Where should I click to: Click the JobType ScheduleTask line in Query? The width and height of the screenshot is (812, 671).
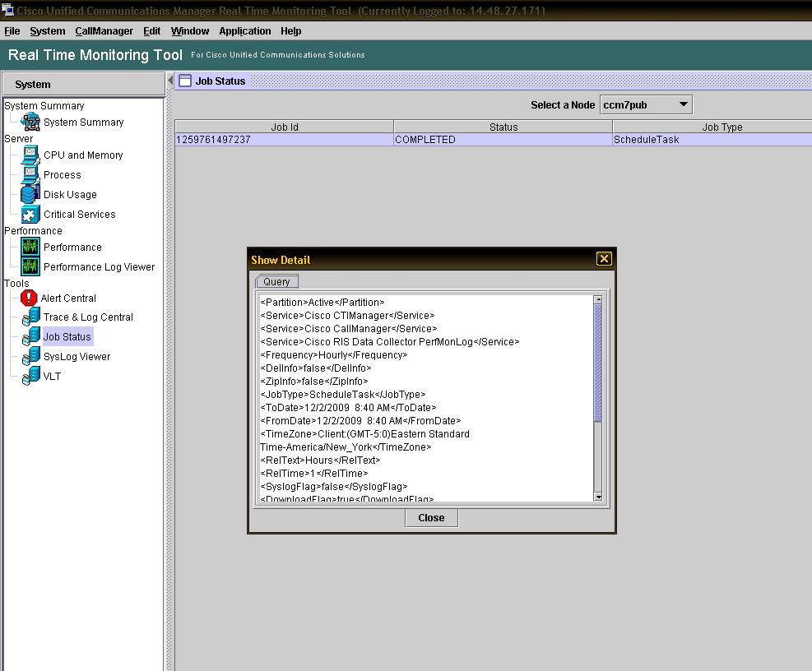(x=342, y=394)
